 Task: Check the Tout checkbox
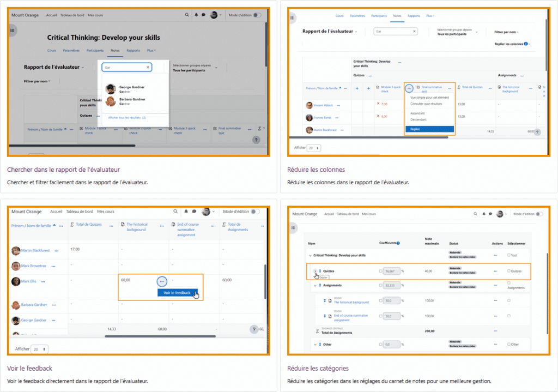coord(510,255)
